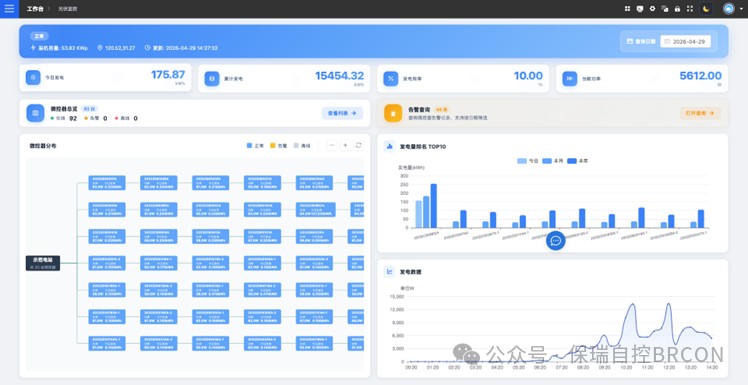Open the date picker showing 2026-04-29

[686, 42]
